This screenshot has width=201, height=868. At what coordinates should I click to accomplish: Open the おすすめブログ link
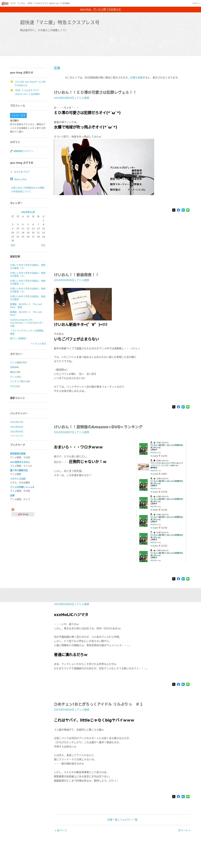tap(22, 171)
